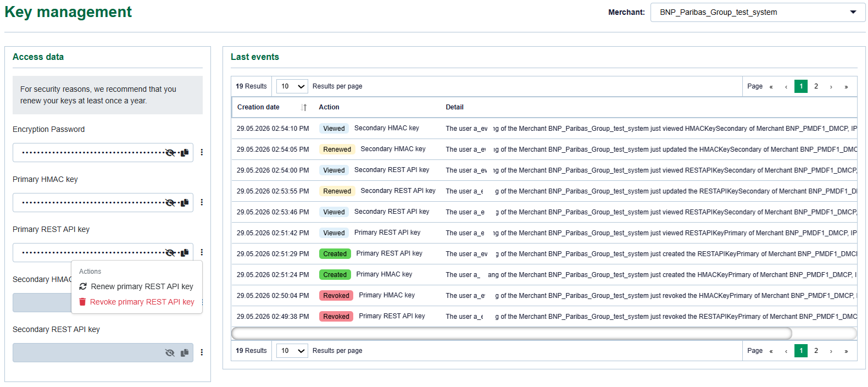Show the Primary HMAC key value
The height and width of the screenshot is (387, 868).
coord(170,203)
